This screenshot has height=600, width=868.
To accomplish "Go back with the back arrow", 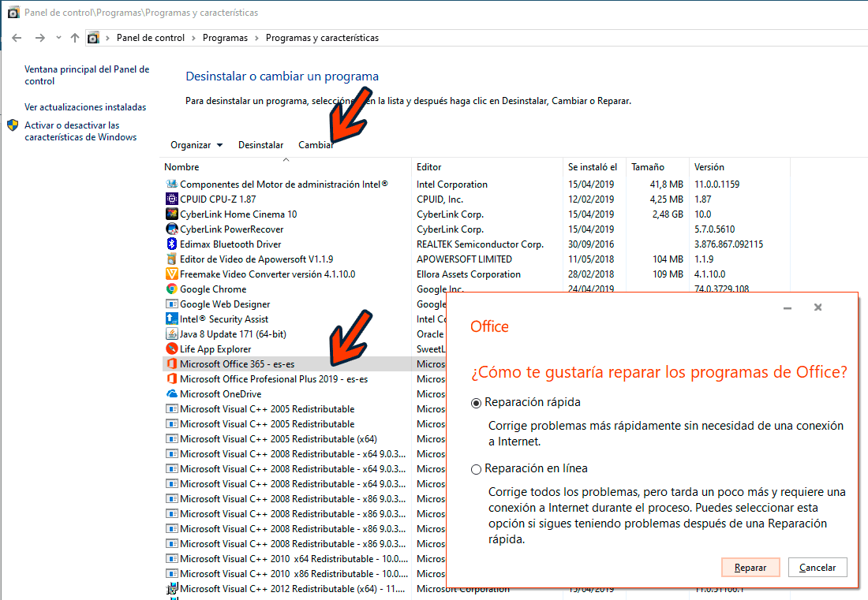I will pos(17,38).
